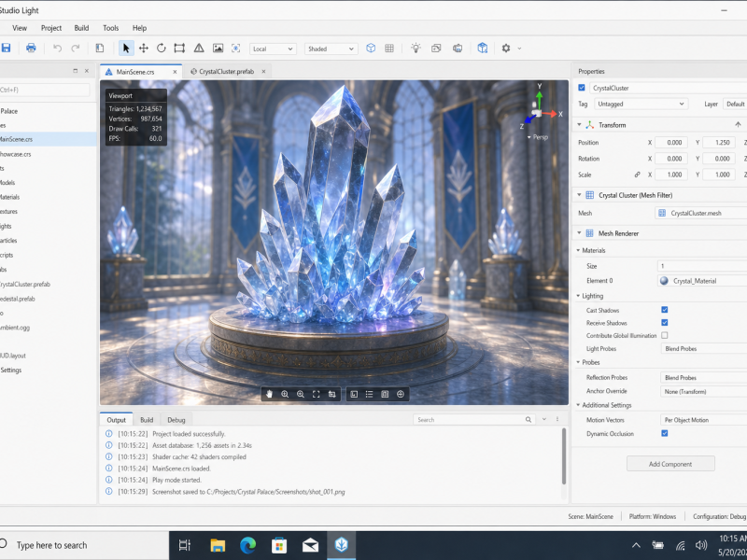The image size is (747, 560).
Task: Disable the Cast Shadows checkbox
Action: click(x=665, y=310)
